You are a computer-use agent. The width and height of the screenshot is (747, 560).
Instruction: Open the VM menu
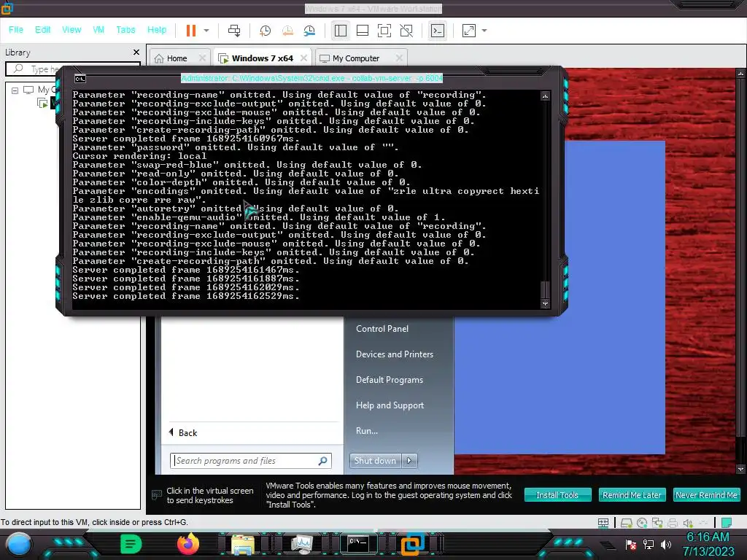tap(98, 29)
